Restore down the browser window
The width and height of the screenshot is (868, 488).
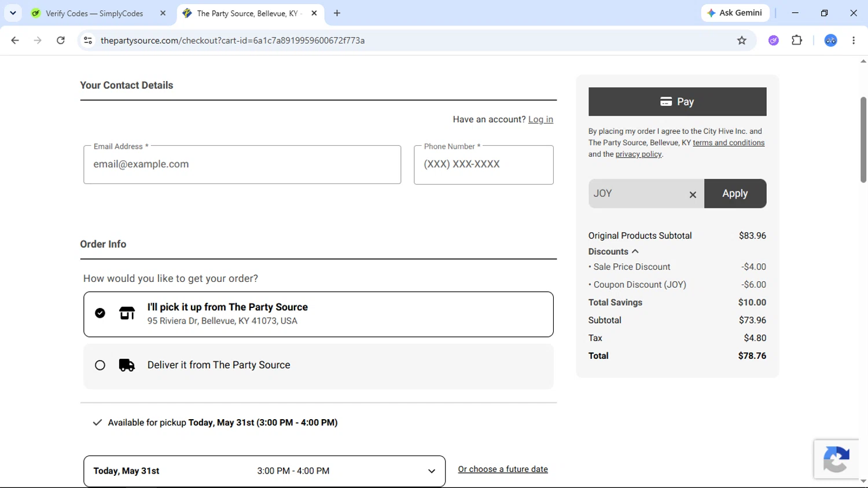(824, 13)
